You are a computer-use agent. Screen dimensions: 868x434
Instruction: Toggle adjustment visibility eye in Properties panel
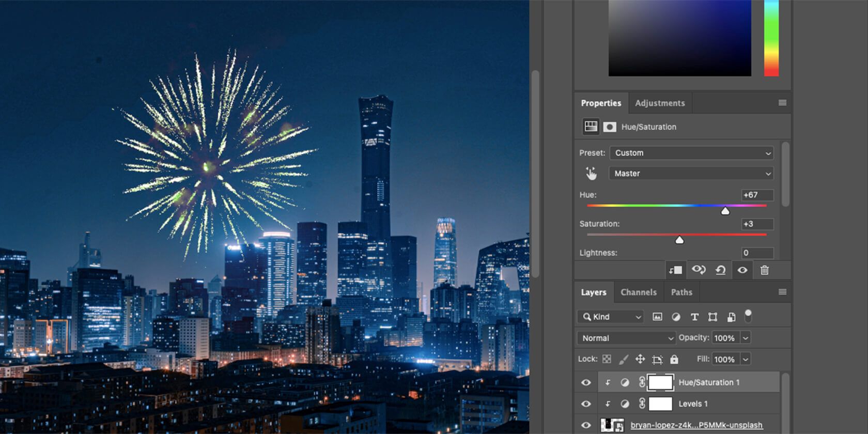point(742,270)
